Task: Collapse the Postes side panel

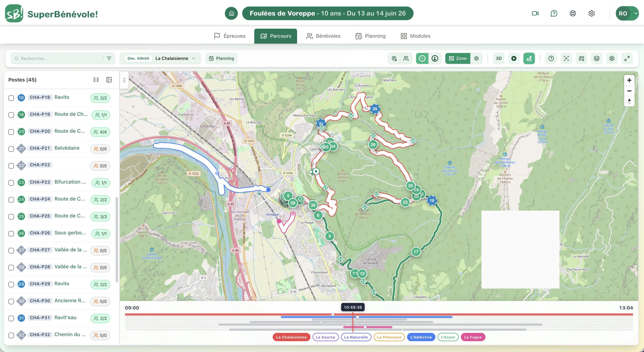Action: (109, 80)
